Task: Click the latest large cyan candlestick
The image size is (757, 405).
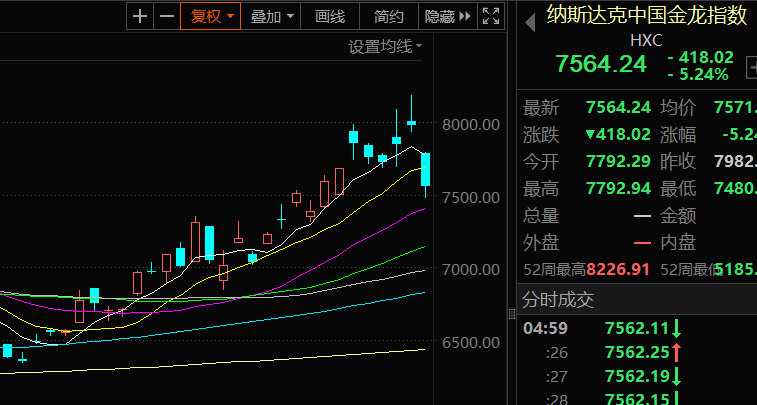Action: [x=425, y=169]
